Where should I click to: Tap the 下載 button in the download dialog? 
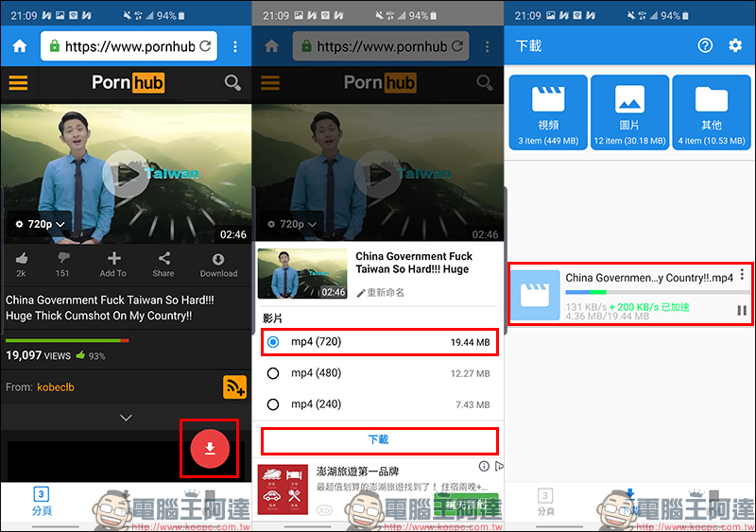(x=380, y=440)
